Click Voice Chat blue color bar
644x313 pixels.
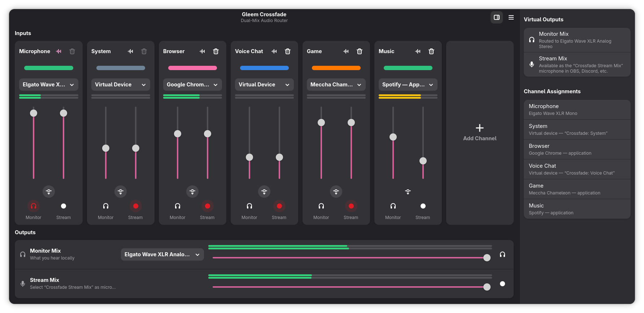(264, 68)
